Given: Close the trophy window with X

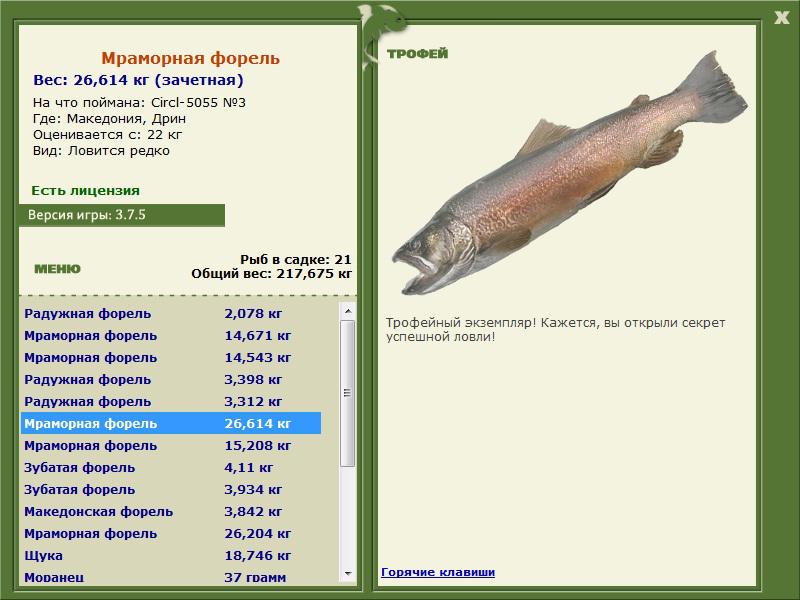Looking at the screenshot, I should click(x=781, y=15).
